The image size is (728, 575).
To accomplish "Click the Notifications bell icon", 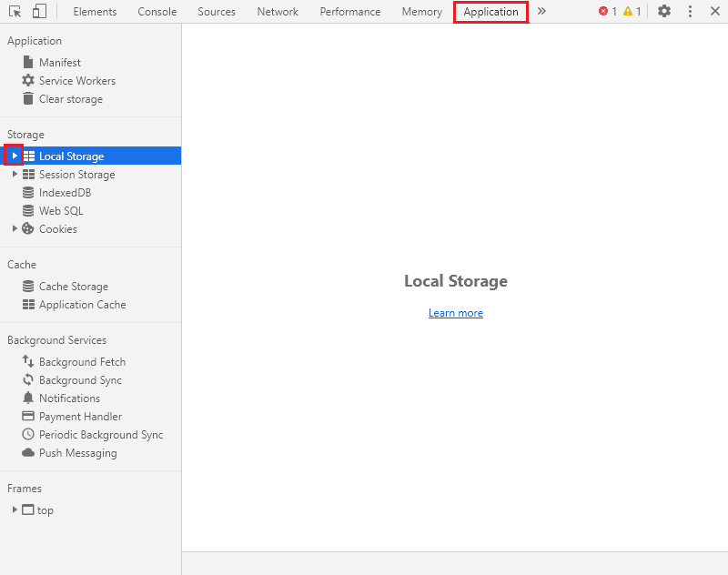I will [28, 398].
